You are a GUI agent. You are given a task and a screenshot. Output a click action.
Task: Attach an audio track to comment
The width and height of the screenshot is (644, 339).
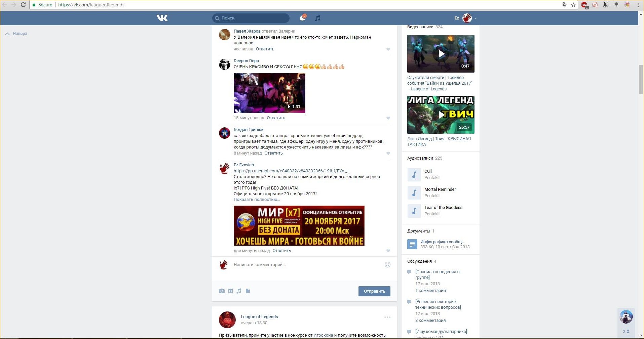coord(239,291)
